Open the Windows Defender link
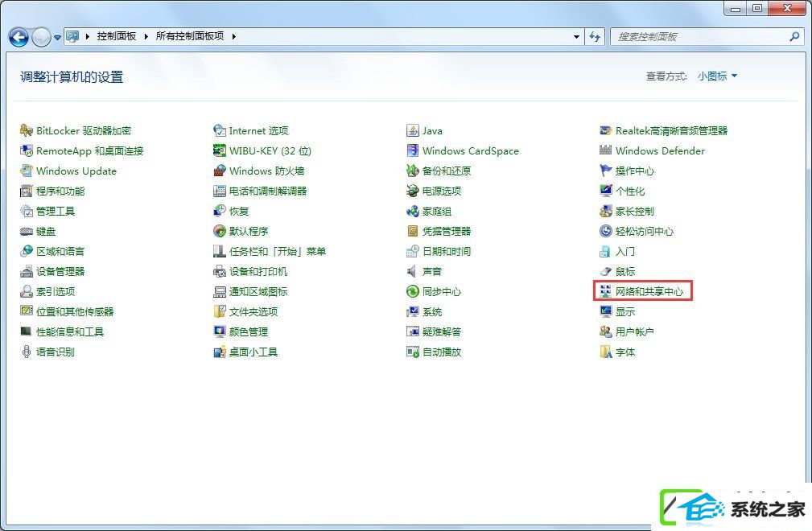Screen dimensions: 812x531 (660, 151)
